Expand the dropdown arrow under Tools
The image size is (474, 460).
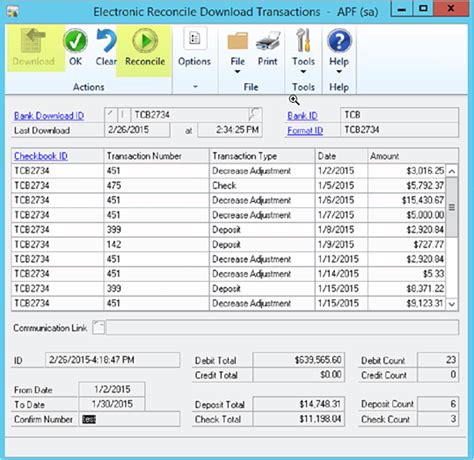[x=303, y=72]
